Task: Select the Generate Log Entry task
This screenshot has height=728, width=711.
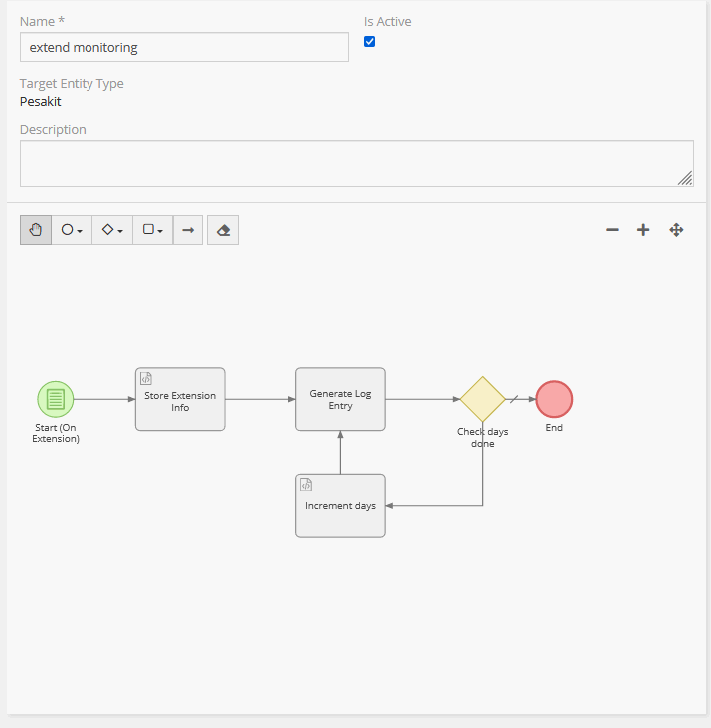Action: tap(340, 400)
